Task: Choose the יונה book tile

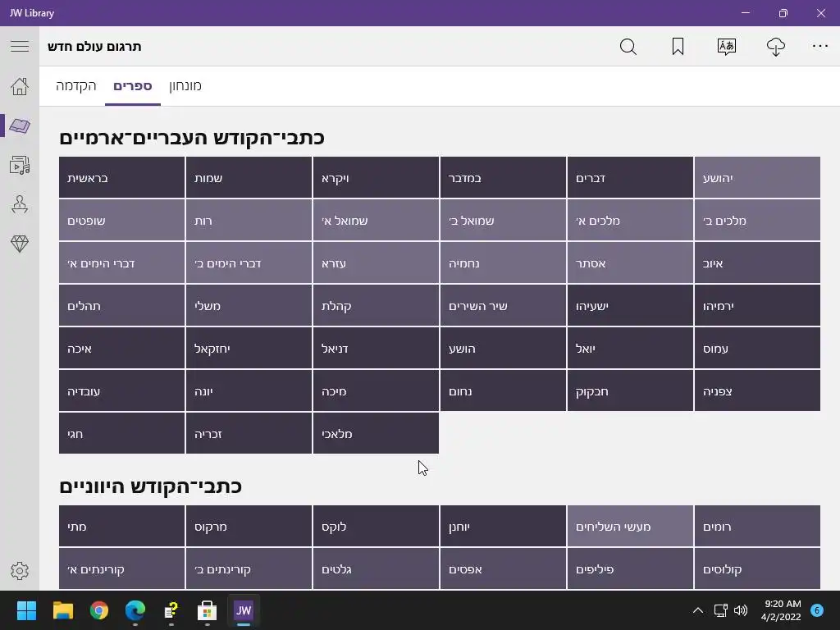Action: tap(249, 390)
